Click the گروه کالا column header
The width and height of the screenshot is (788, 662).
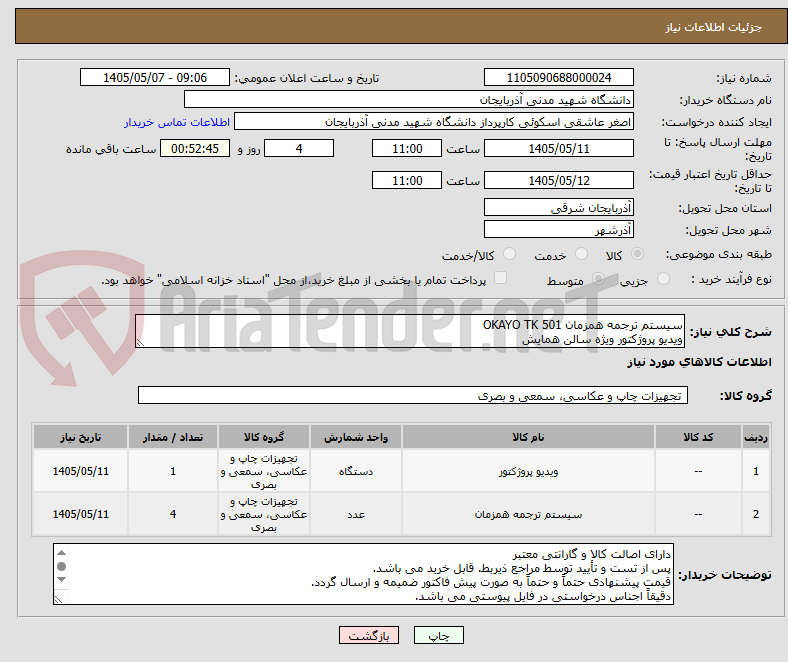click(264, 437)
